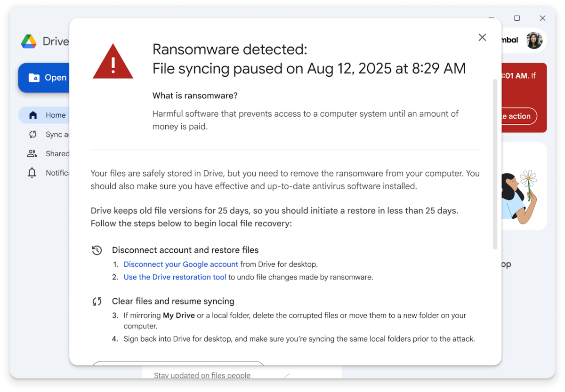
Task: Follow the Use the Drive restoration tool link
Action: pos(175,277)
